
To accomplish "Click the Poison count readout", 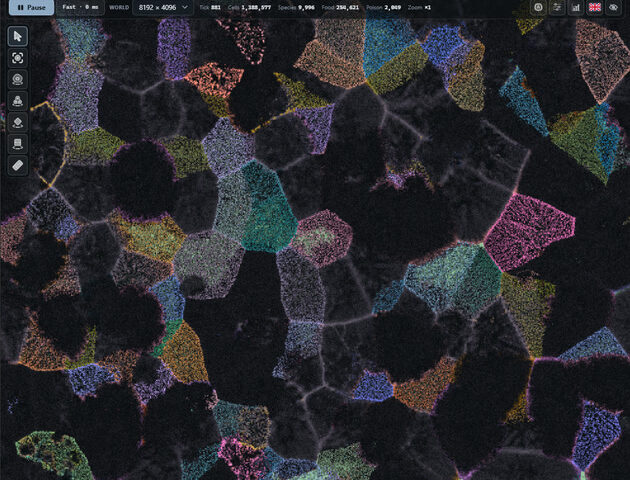I will [383, 7].
